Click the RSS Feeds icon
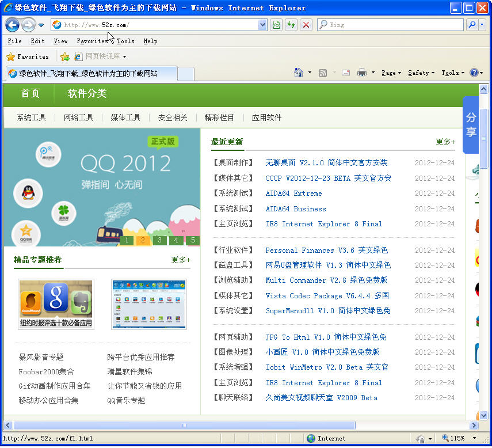The height and width of the screenshot is (448, 492). click(x=323, y=73)
